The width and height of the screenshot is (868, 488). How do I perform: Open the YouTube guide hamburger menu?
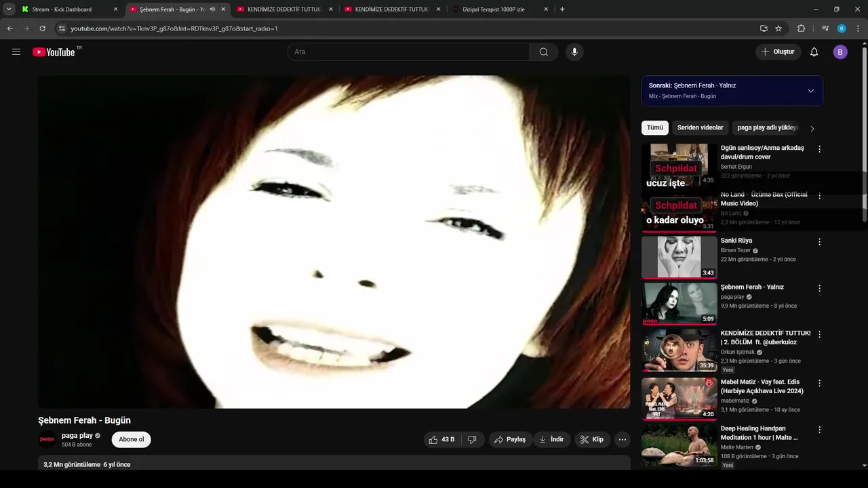click(16, 52)
